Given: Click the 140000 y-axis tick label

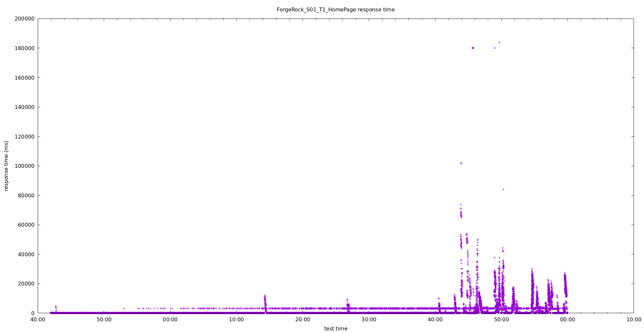Looking at the screenshot, I should click(25, 107).
